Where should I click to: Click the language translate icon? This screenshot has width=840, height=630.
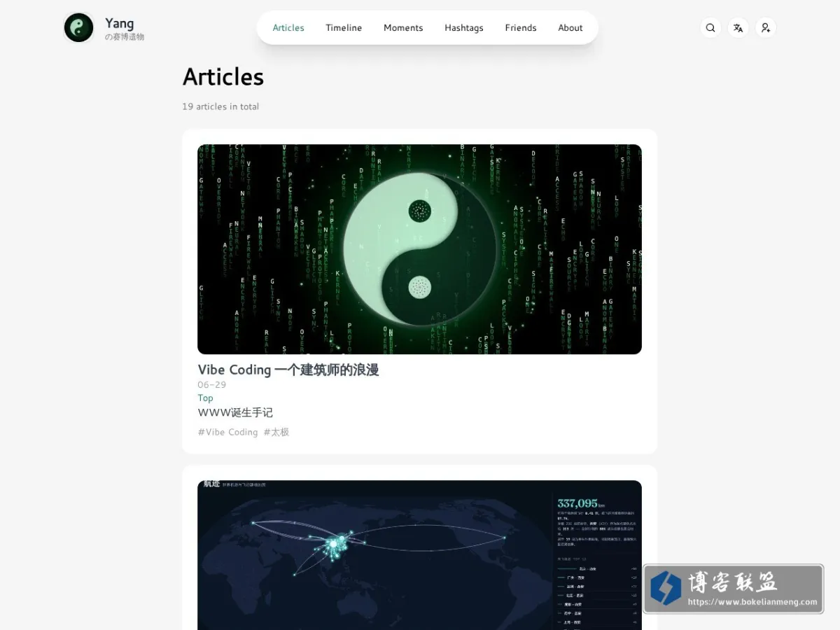click(738, 28)
